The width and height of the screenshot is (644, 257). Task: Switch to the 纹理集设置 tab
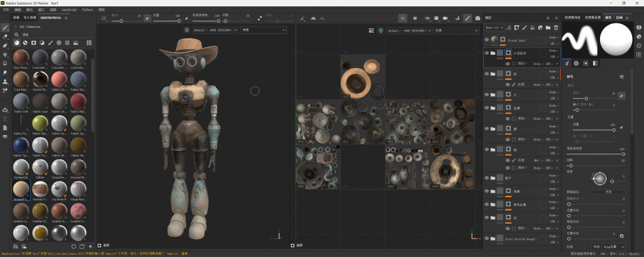[x=592, y=17]
